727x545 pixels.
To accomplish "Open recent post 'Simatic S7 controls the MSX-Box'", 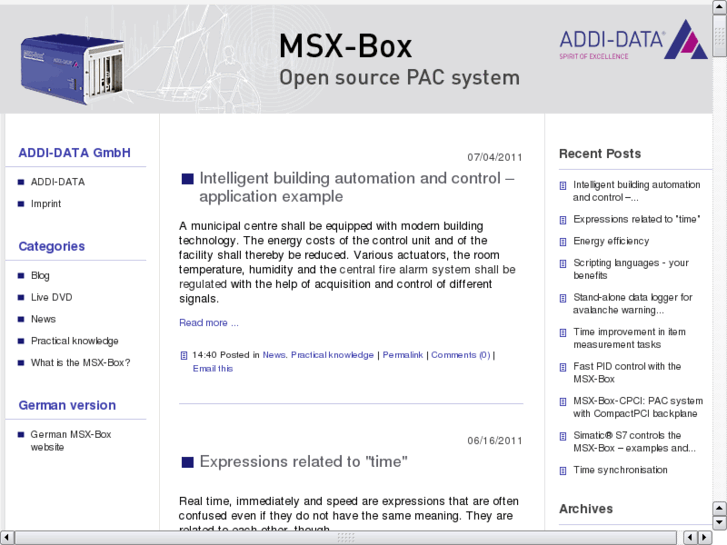I will pos(634,442).
